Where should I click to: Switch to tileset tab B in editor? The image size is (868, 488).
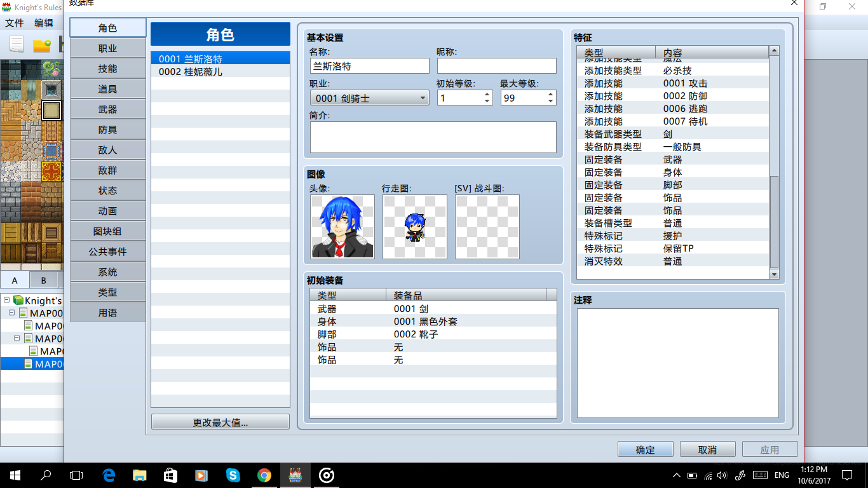pos(43,280)
